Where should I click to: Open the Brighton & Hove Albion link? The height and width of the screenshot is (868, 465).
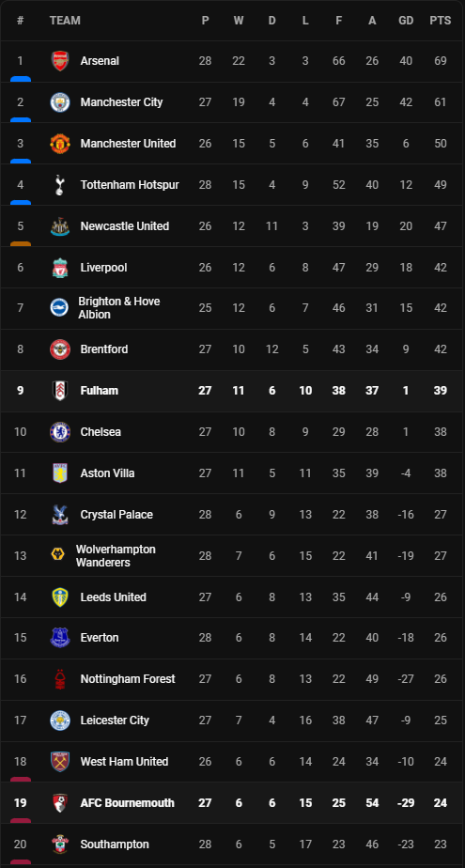119,308
